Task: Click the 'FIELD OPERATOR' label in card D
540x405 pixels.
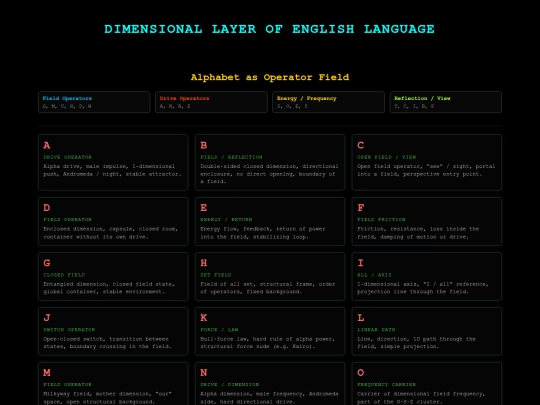Action: pyautogui.click(x=68, y=219)
